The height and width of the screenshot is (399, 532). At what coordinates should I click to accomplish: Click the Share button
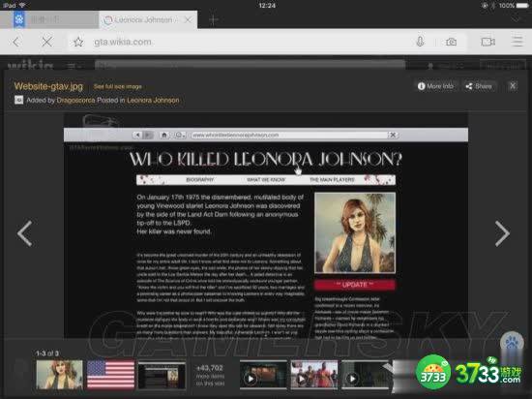479,86
